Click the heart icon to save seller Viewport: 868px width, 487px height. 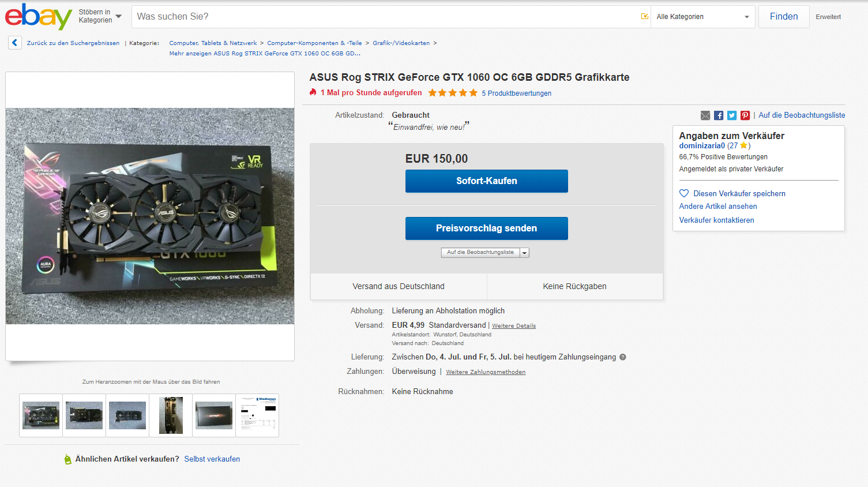click(684, 193)
